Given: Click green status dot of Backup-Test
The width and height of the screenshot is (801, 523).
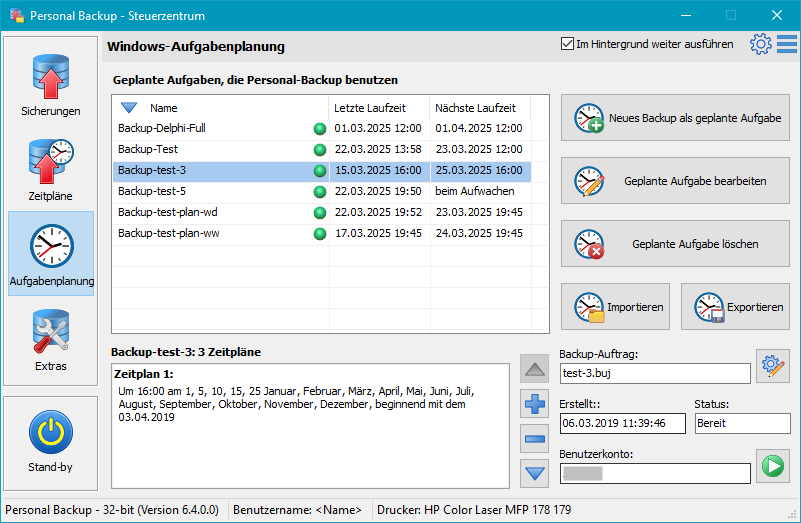Looking at the screenshot, I should (320, 150).
